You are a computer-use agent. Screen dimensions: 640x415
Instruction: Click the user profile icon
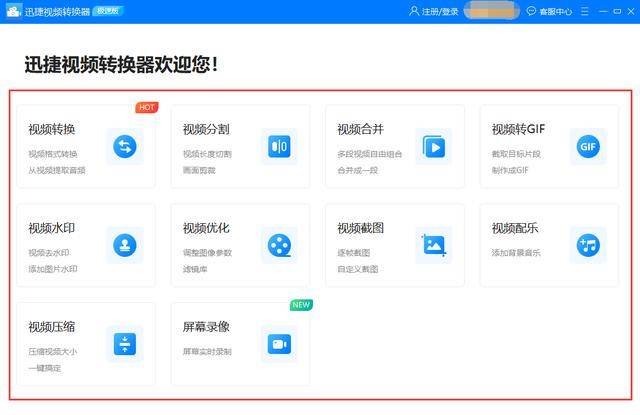click(x=414, y=11)
